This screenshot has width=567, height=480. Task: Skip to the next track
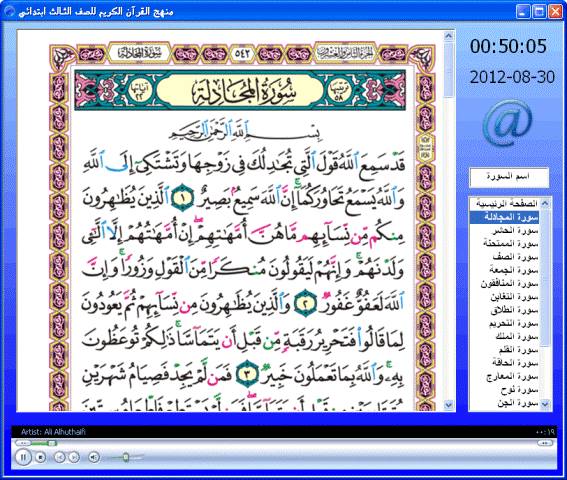coord(74,458)
